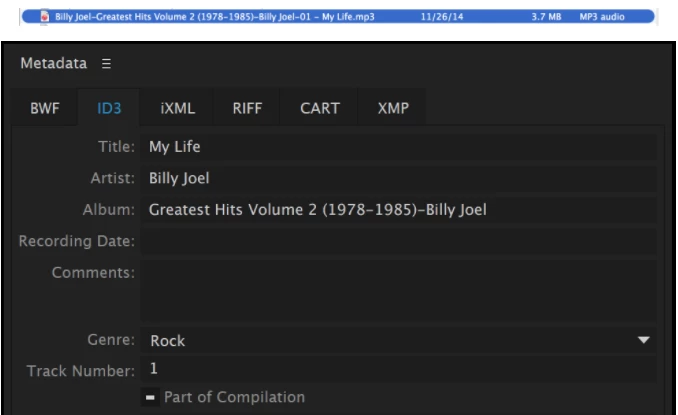Click the 11/26/14 date in file row

click(441, 17)
